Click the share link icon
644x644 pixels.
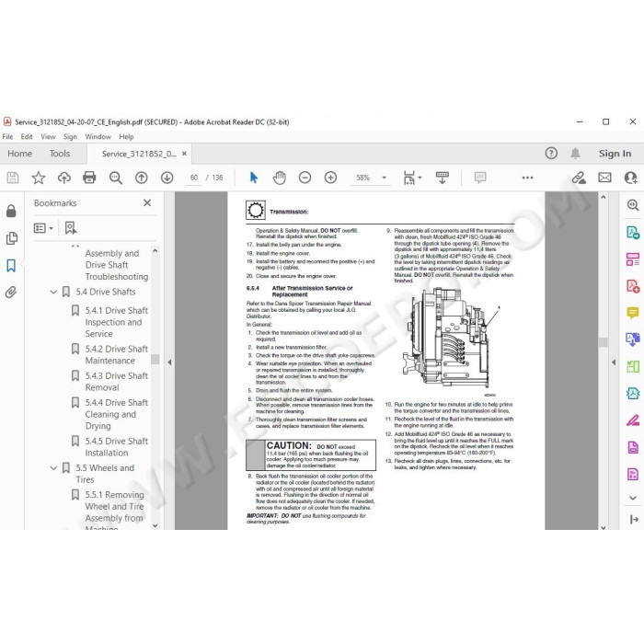[579, 178]
